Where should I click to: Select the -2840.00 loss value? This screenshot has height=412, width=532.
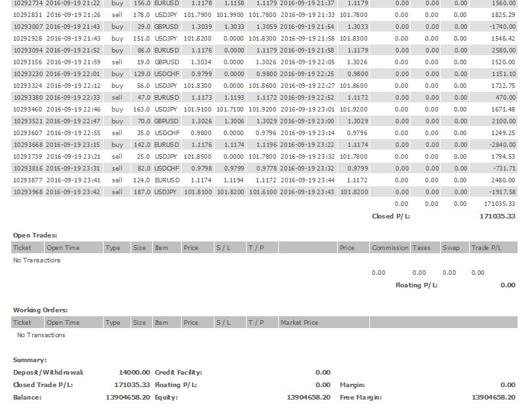click(501, 144)
